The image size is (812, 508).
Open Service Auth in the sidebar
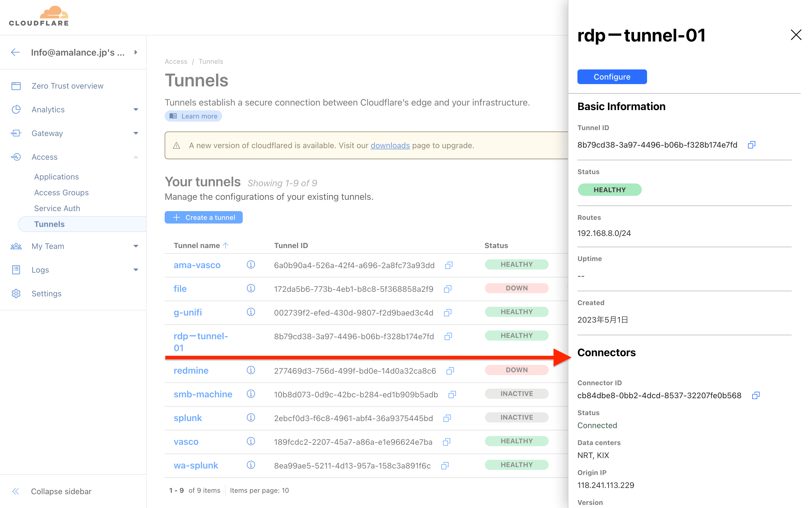point(57,208)
